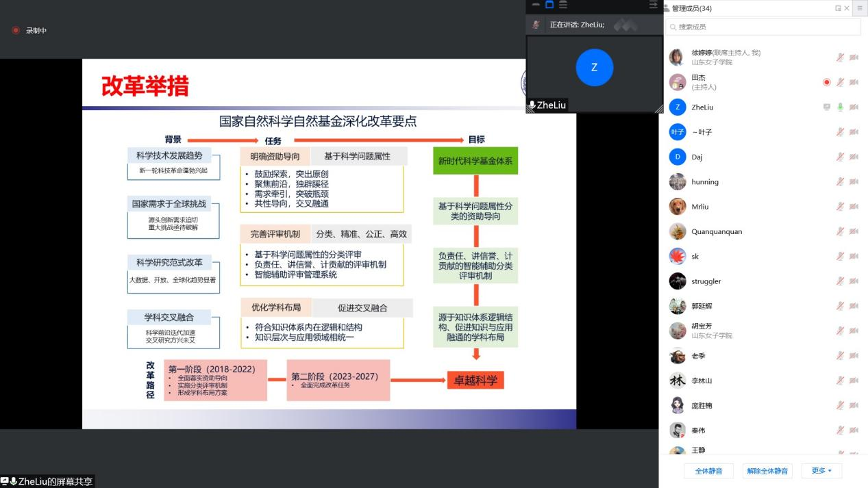Click the ZheLiu speaker video thumbnail

(594, 68)
